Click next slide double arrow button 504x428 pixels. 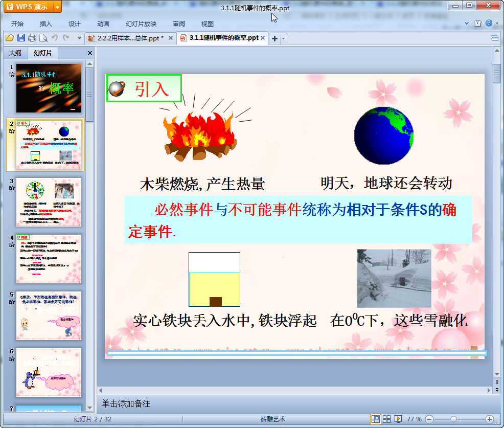pos(497,390)
